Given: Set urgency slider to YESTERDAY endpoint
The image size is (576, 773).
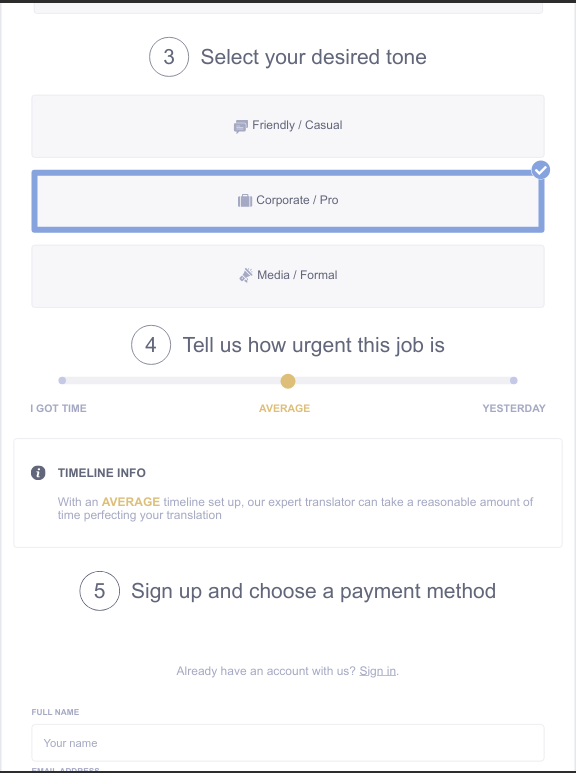Looking at the screenshot, I should point(513,381).
